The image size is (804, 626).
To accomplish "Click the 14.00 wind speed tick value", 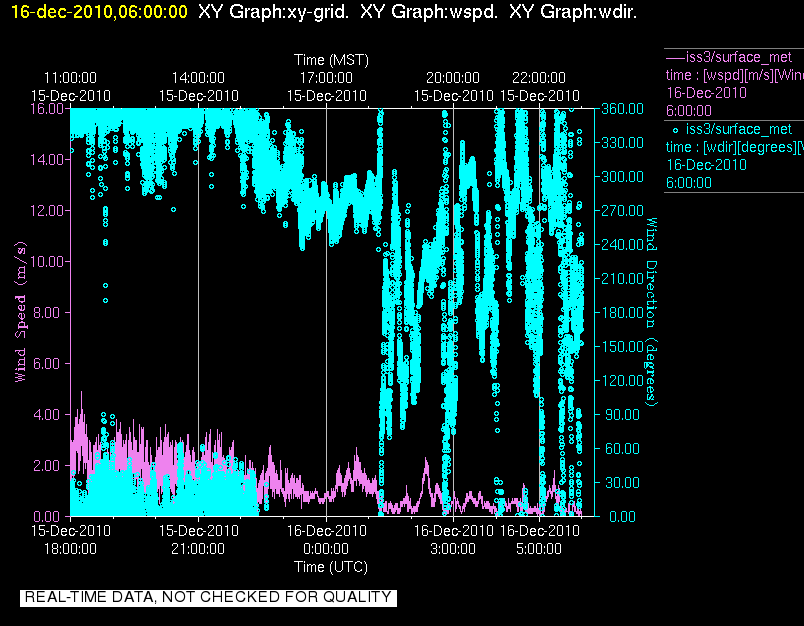I will click(47, 160).
